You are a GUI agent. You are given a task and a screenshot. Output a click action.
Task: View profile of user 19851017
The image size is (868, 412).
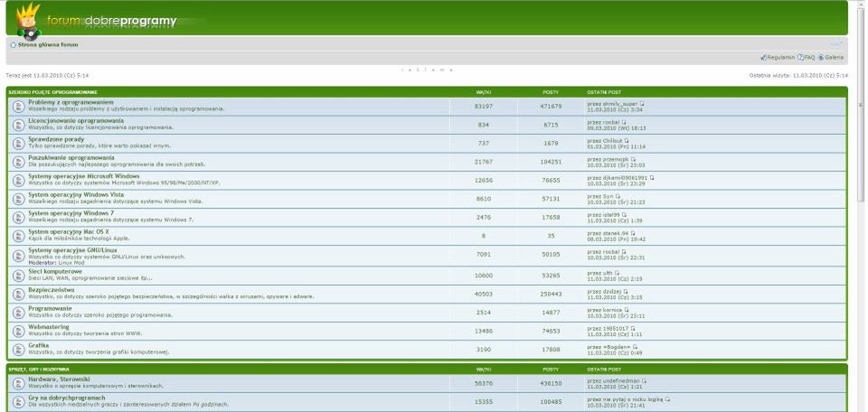[616, 329]
